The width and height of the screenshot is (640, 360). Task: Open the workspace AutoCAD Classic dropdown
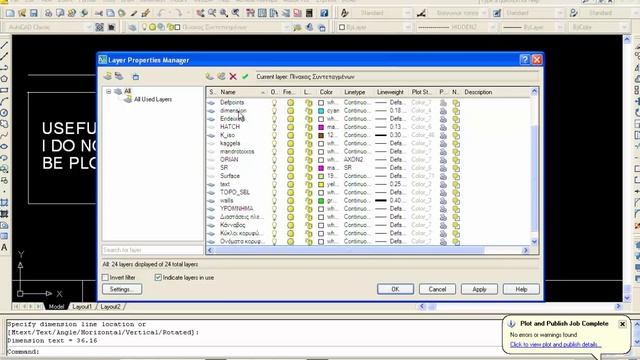tap(89, 27)
